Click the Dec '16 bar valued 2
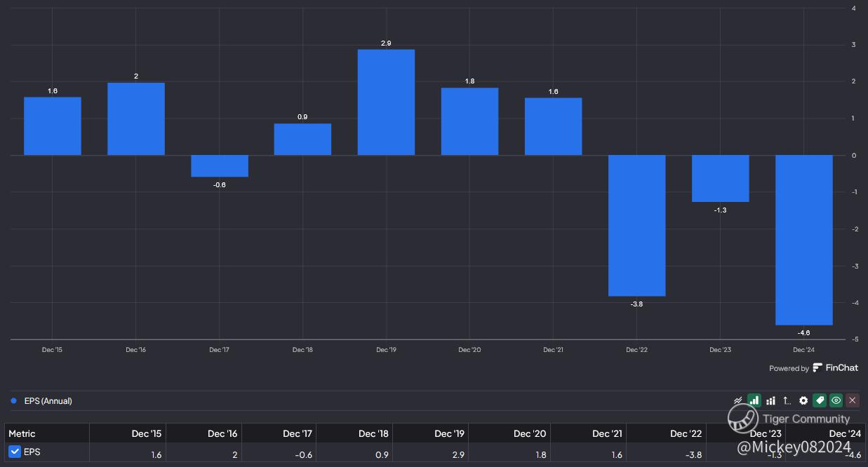The width and height of the screenshot is (868, 467). [x=136, y=119]
